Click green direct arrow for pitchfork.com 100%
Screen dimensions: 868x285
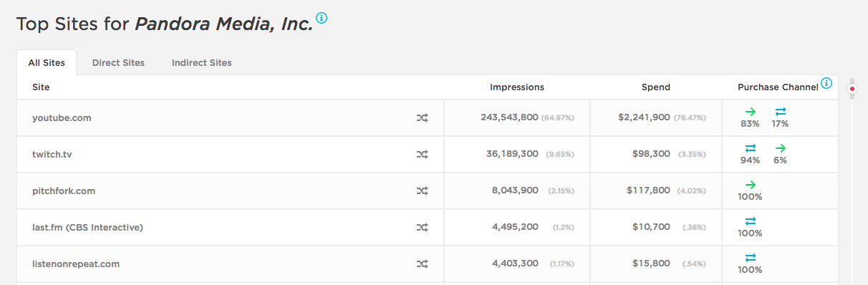tap(751, 185)
